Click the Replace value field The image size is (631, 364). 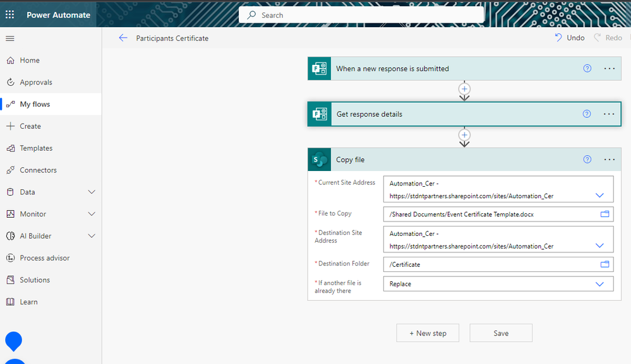click(x=498, y=284)
